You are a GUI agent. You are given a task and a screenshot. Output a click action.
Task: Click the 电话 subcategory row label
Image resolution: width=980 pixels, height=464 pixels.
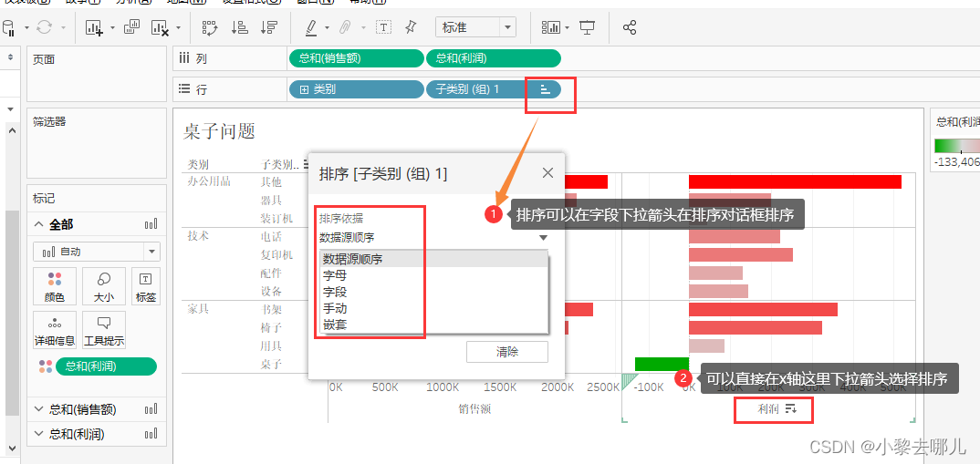[x=271, y=237]
